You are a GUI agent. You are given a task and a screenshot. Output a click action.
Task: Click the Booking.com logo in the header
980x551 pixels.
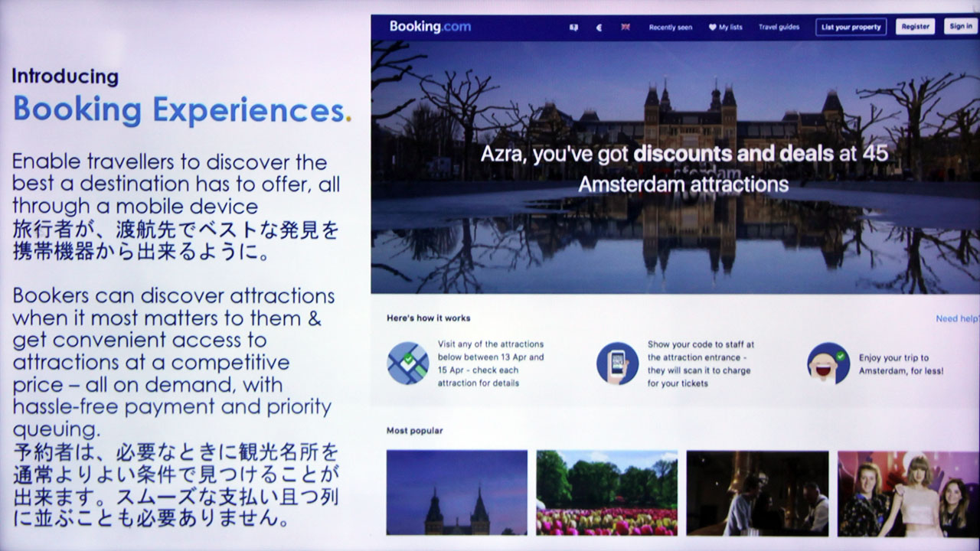[x=430, y=27]
